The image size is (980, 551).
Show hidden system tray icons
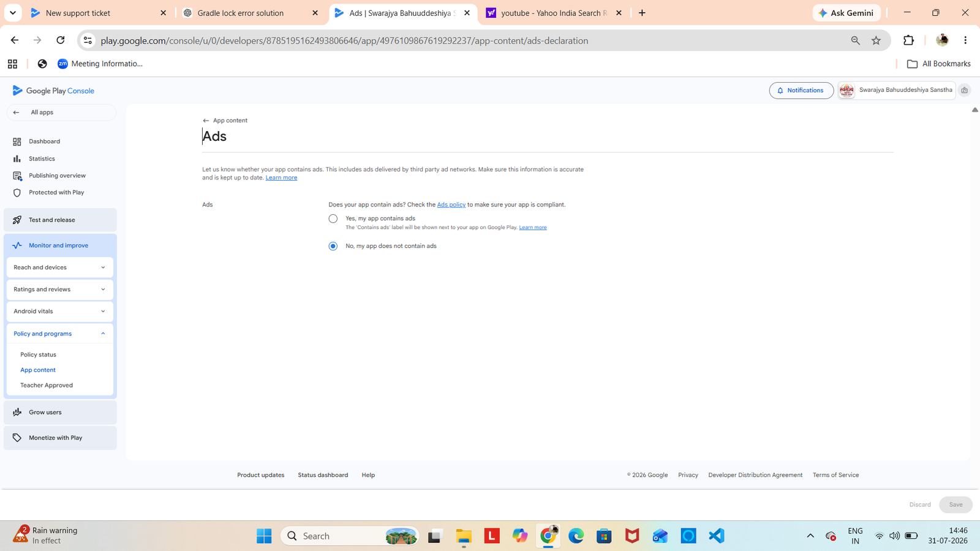810,536
